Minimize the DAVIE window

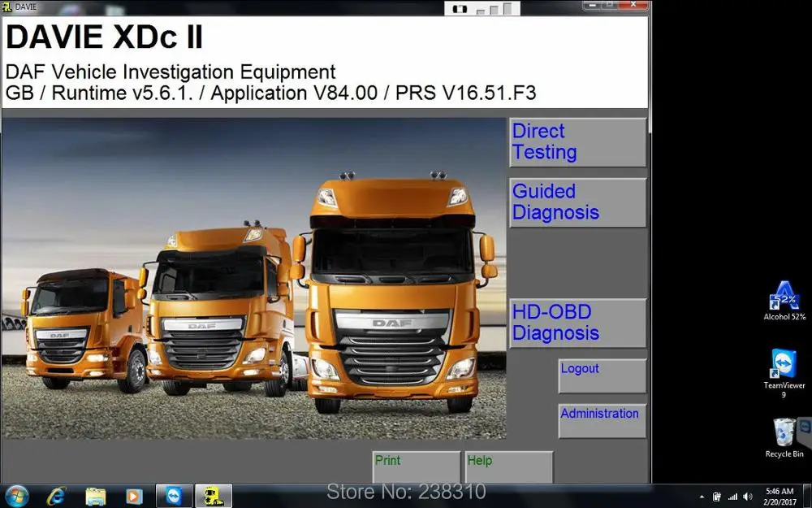coord(593,5)
